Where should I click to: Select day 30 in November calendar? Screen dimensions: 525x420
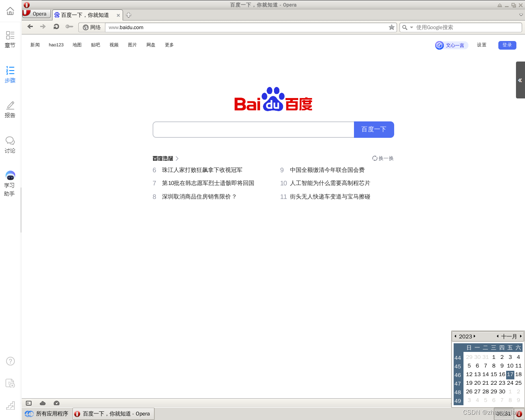pyautogui.click(x=502, y=391)
